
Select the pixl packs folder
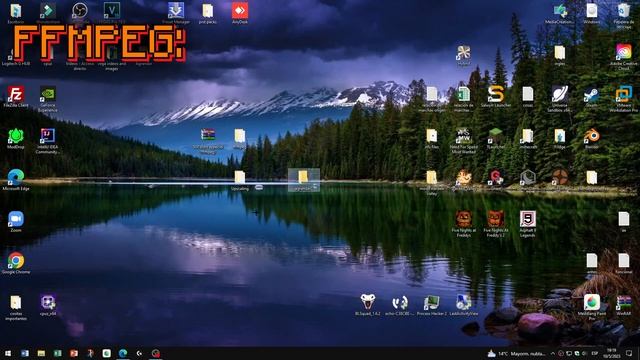(x=208, y=12)
